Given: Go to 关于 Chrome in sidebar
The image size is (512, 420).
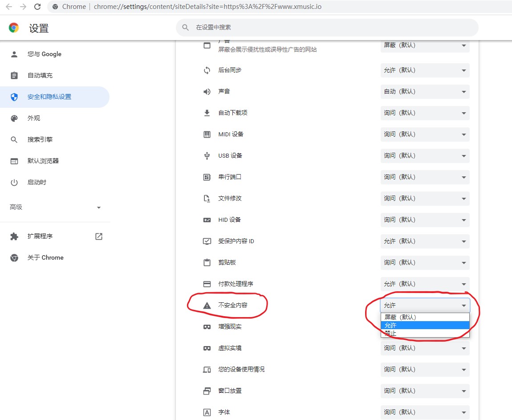Looking at the screenshot, I should click(45, 258).
